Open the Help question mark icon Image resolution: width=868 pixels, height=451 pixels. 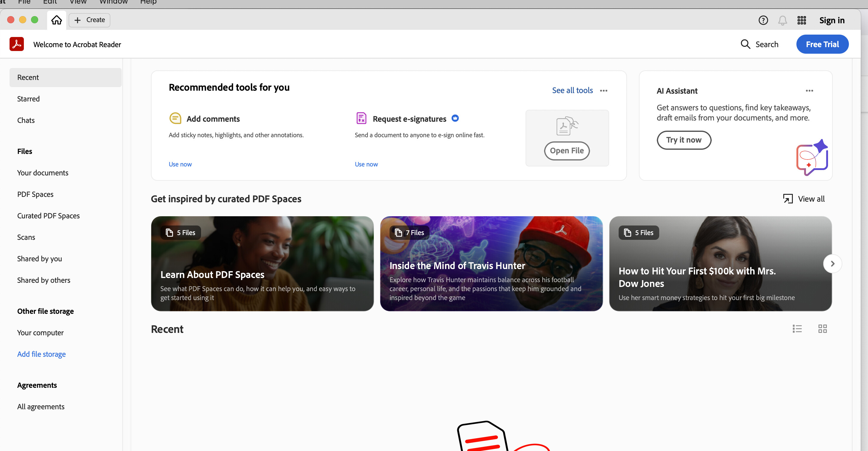[x=763, y=20]
